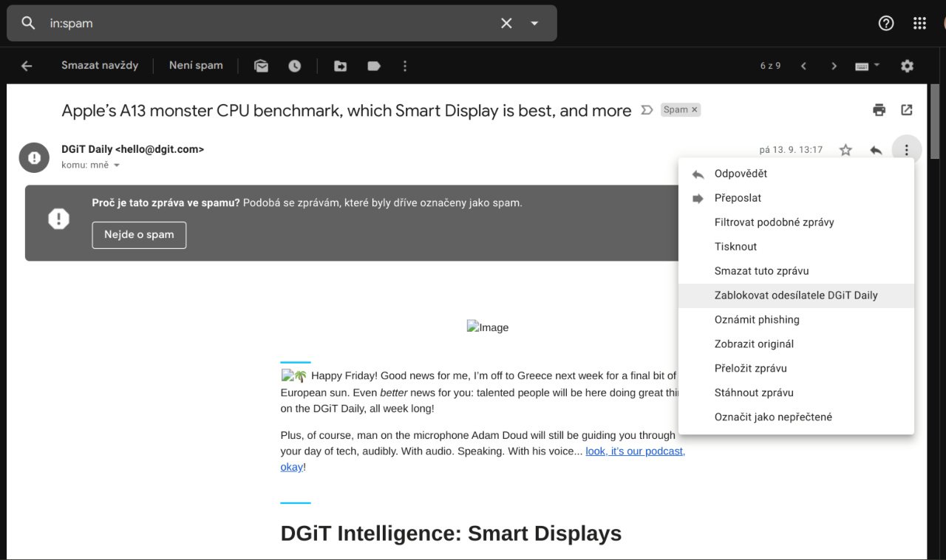Image resolution: width=946 pixels, height=560 pixels.
Task: Click Není spam button
Action: pyautogui.click(x=196, y=65)
